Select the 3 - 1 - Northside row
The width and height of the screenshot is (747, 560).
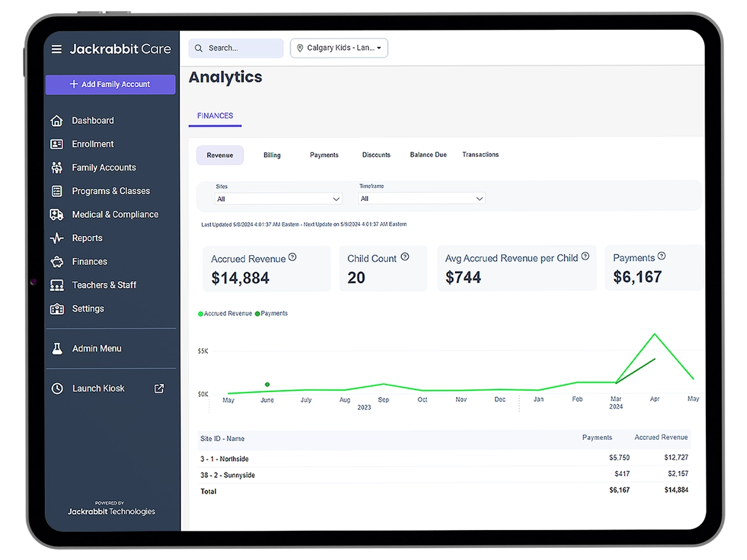(444, 459)
